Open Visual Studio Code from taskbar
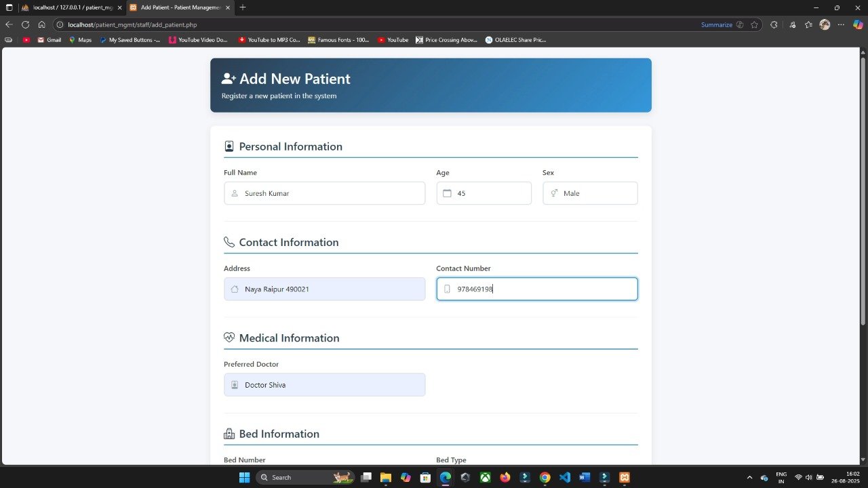Screen dimensions: 868x488 (565, 477)
